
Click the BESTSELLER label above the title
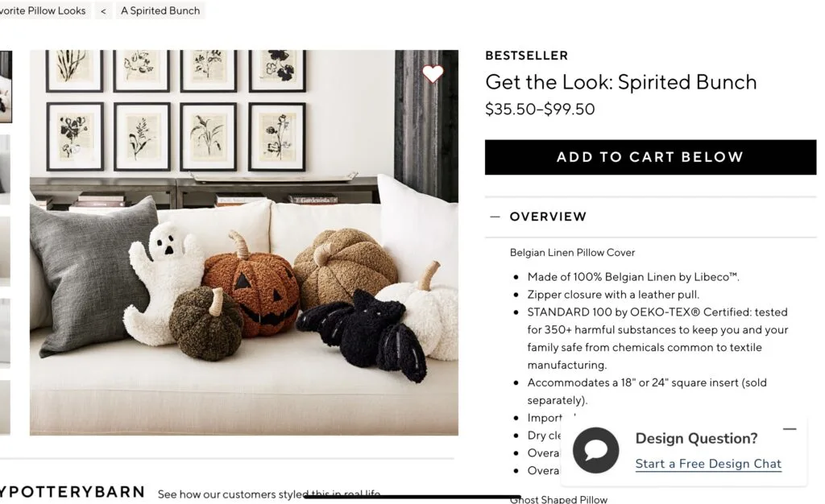pos(526,56)
